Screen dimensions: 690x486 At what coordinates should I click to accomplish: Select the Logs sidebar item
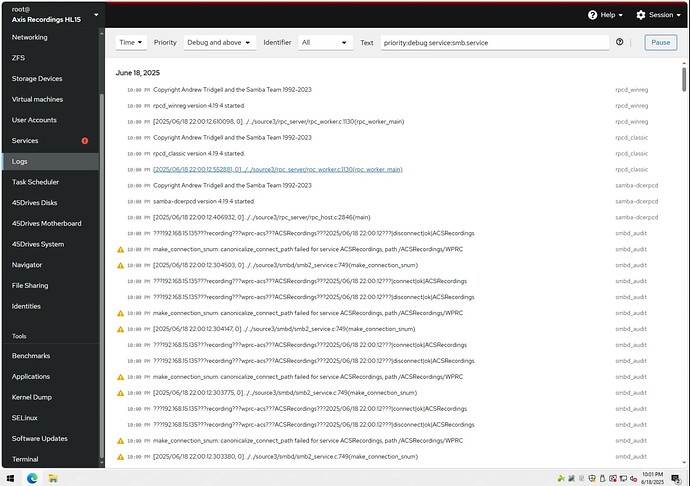pos(50,162)
